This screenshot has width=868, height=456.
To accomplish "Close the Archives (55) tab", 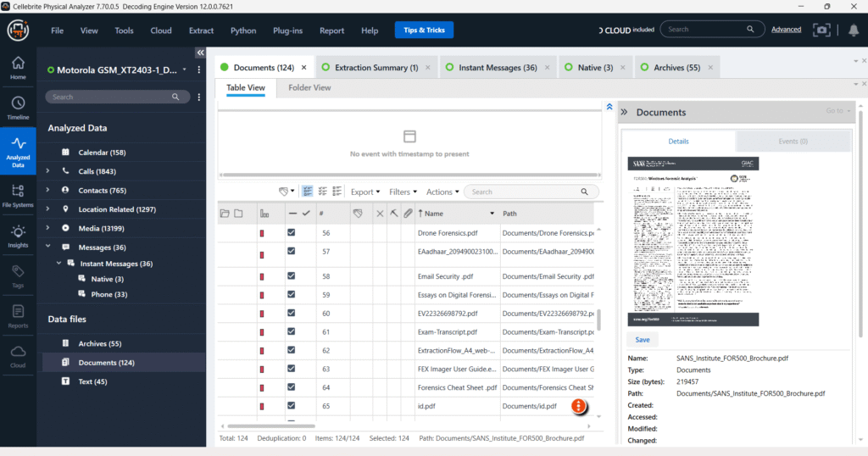I will click(x=710, y=68).
